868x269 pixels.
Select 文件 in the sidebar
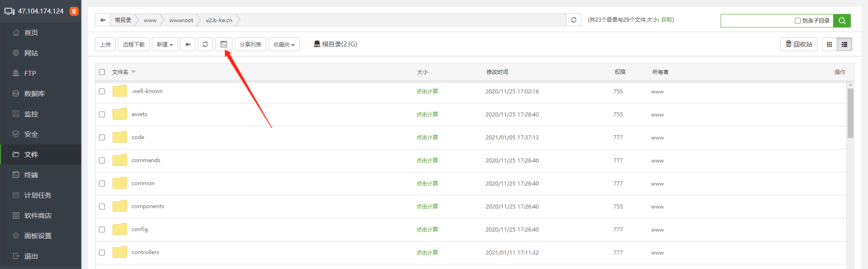(41, 154)
